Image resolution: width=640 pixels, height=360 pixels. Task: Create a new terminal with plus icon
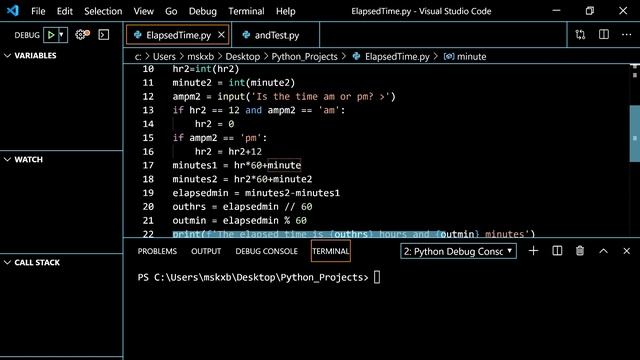(x=533, y=251)
